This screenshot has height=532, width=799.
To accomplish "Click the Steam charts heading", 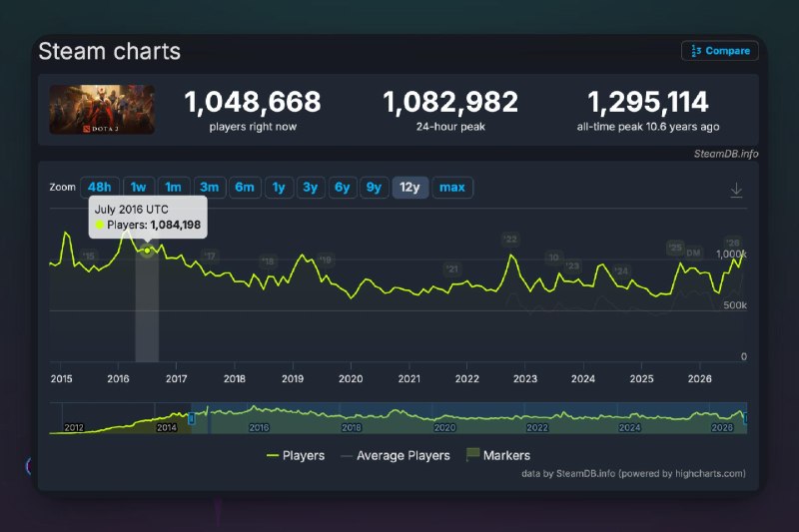I will 110,52.
